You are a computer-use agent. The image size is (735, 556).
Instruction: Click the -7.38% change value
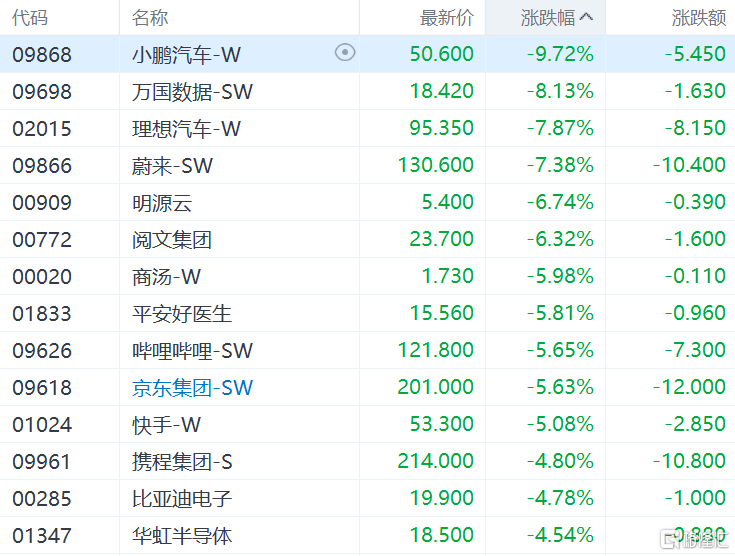tap(561, 165)
